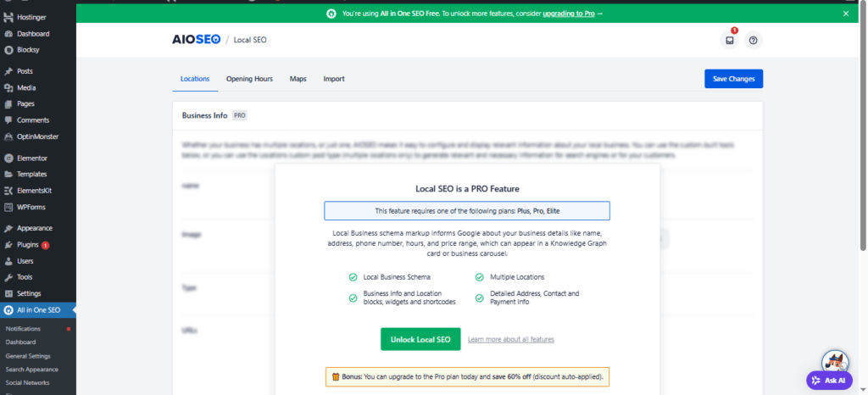This screenshot has width=868, height=395.
Task: Click the Detailed Address, Contact item
Action: click(527, 298)
